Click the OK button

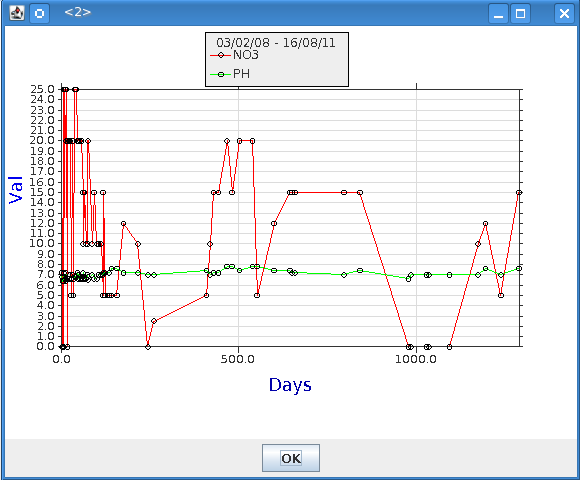point(291,458)
